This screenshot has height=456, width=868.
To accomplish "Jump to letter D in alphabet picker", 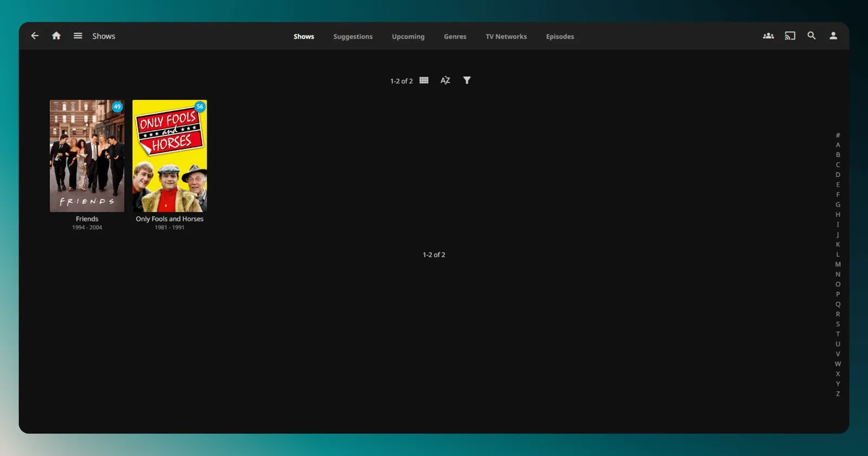I will coord(838,175).
